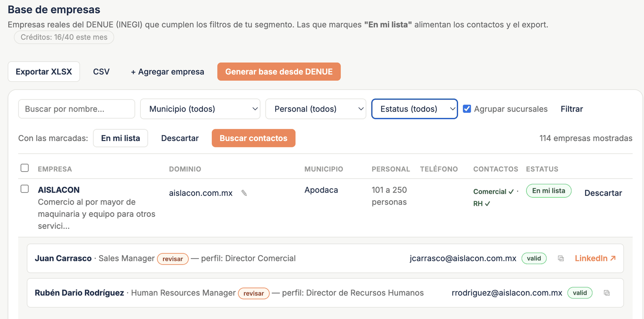The image size is (644, 319).
Task: Edit the aislacon.com.mx domain with pencil icon
Action: tap(244, 193)
